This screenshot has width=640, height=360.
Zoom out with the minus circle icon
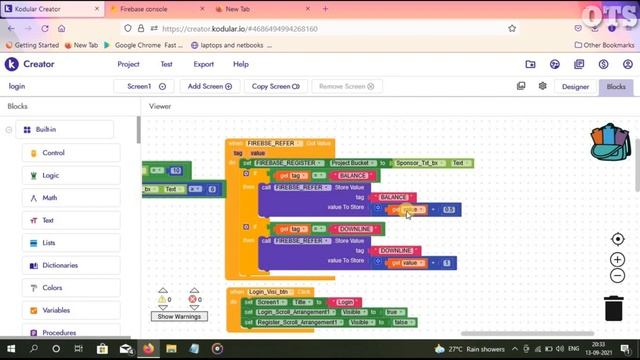click(x=618, y=276)
